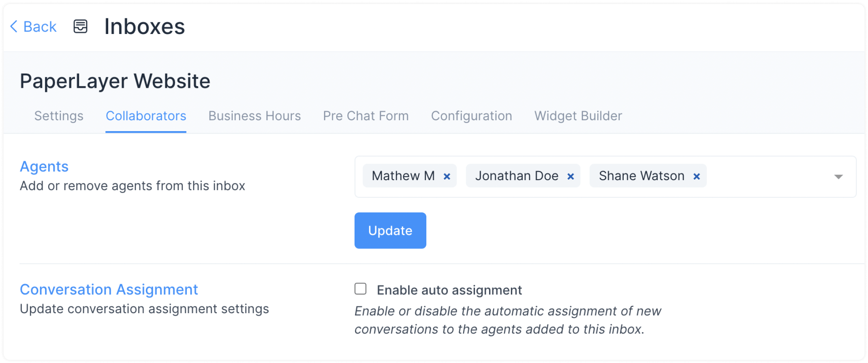Viewport: 868px width, 363px height.
Task: Open the Business Hours tab
Action: (254, 116)
